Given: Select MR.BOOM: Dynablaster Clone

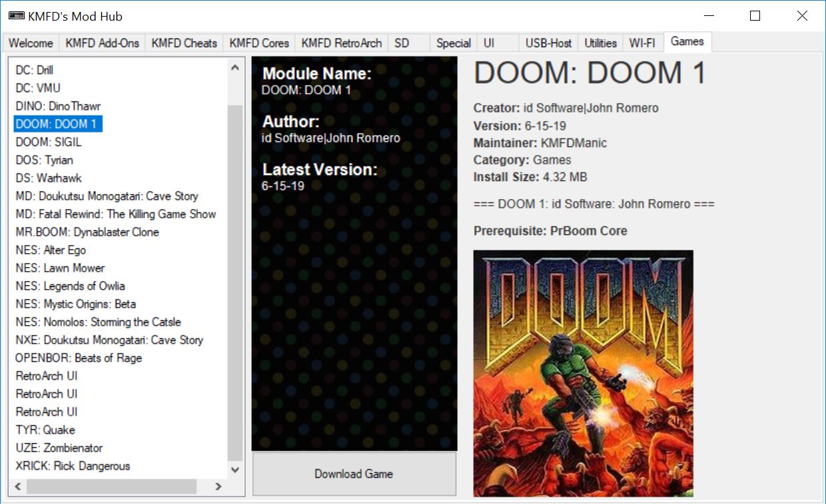Looking at the screenshot, I should coord(87,232).
